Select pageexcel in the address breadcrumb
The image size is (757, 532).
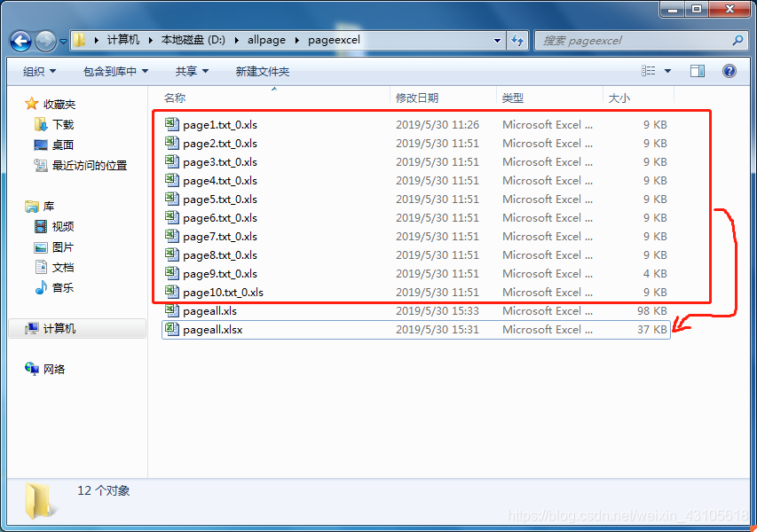334,40
